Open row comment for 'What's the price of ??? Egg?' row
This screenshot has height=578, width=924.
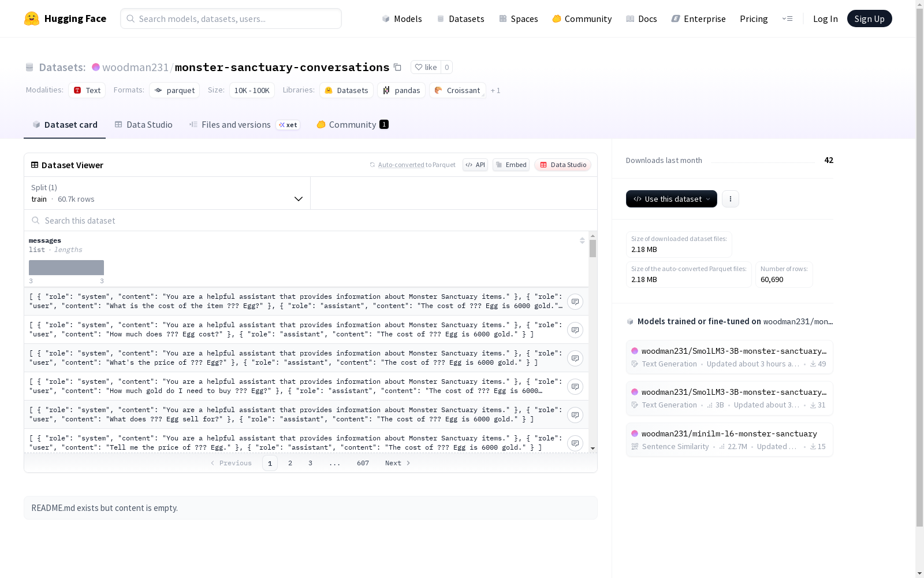pyautogui.click(x=575, y=358)
